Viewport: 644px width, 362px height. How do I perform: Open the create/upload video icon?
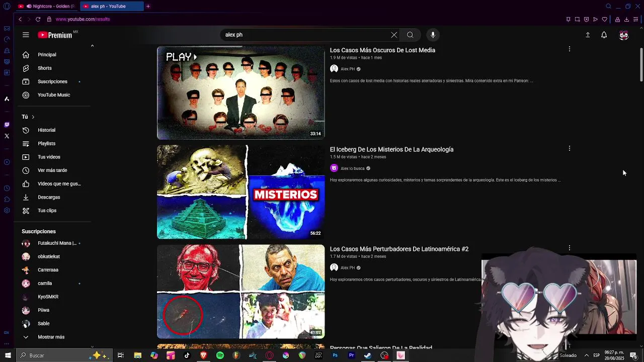click(x=588, y=35)
